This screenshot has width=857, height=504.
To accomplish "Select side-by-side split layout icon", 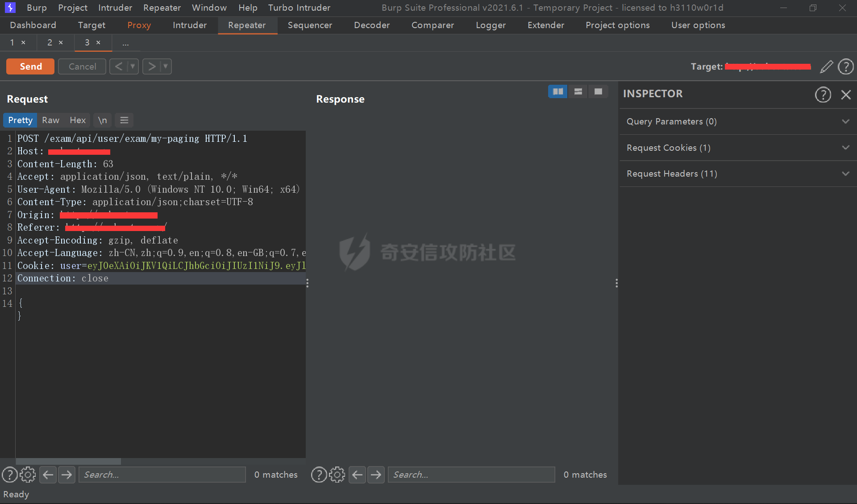I will [557, 91].
